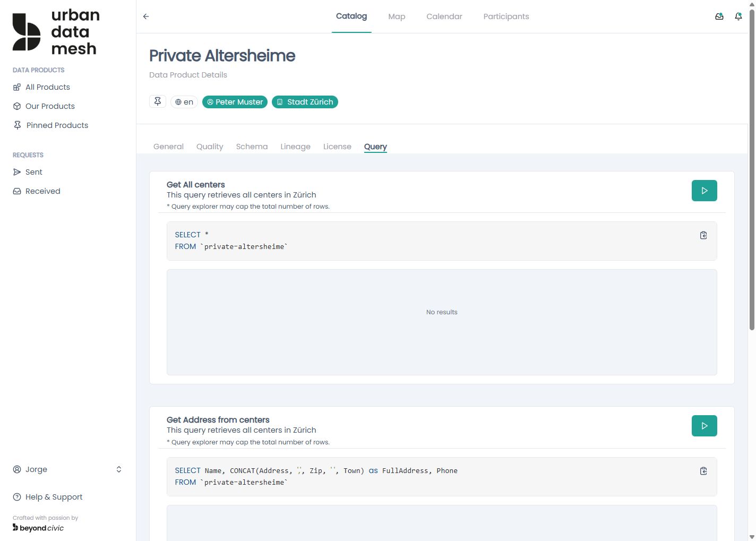Open the inbox icon in top bar
The image size is (756, 541).
(x=719, y=16)
